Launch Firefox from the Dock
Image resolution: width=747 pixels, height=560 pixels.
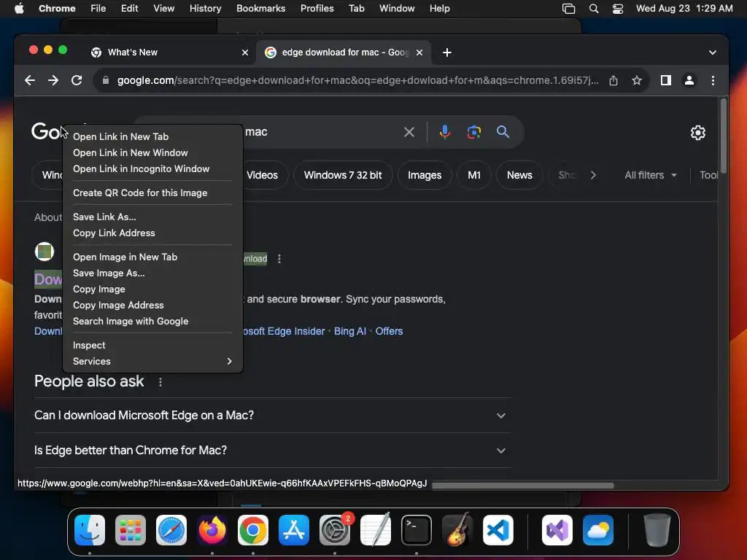point(212,530)
